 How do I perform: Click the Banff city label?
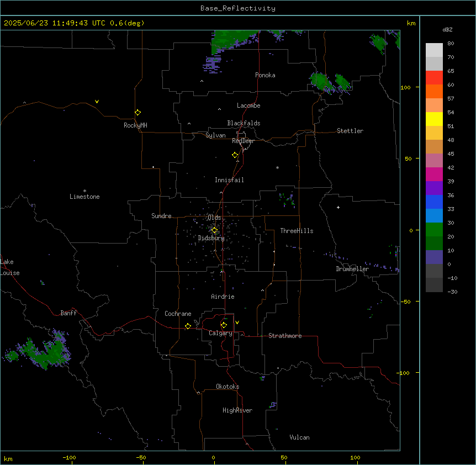68,313
